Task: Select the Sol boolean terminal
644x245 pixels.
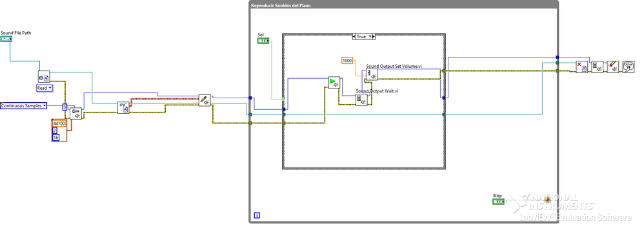Action: [263, 41]
